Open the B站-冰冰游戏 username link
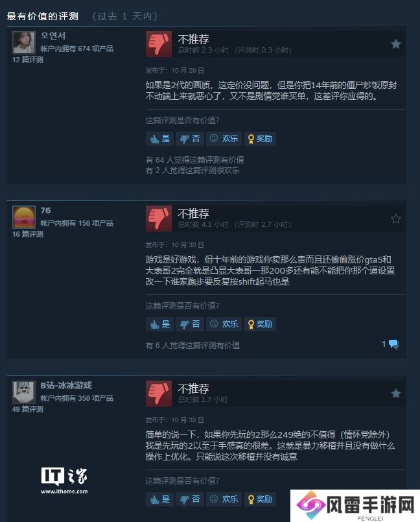420x522 pixels. click(66, 385)
